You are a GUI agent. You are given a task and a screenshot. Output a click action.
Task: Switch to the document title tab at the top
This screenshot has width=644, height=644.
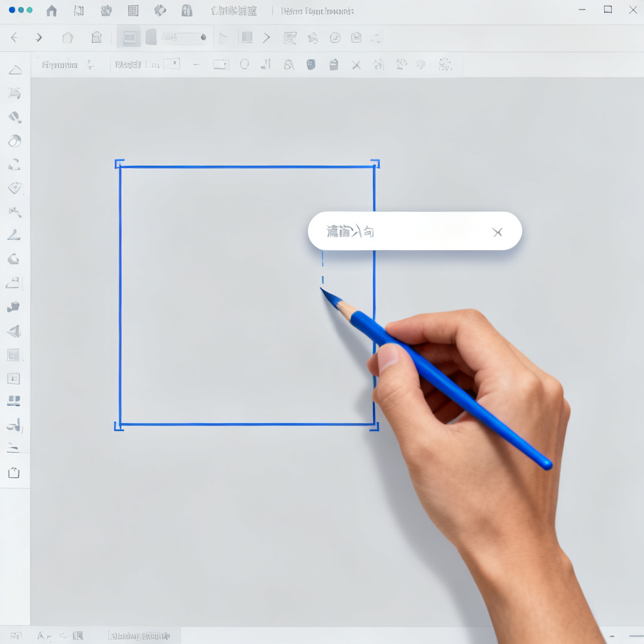[317, 11]
